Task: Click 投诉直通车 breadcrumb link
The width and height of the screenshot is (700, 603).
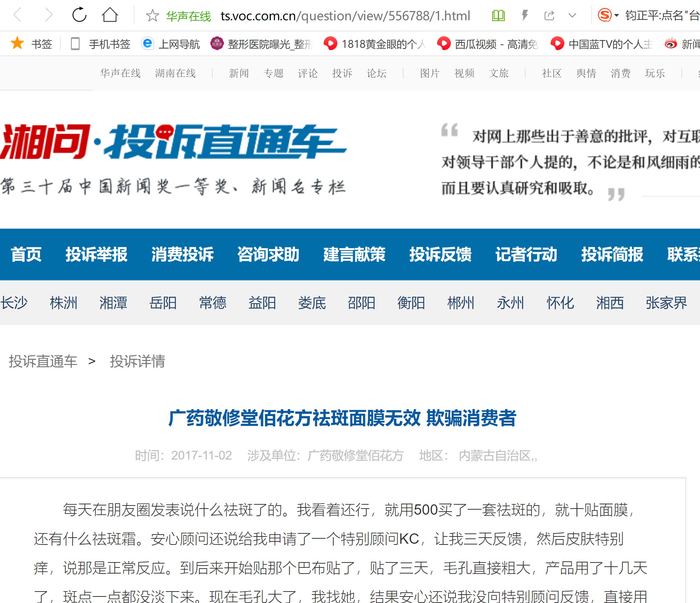Action: click(43, 361)
